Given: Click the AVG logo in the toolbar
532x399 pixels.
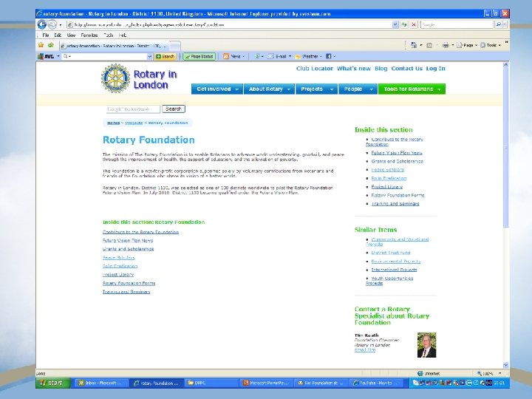Looking at the screenshot, I should 46,56.
